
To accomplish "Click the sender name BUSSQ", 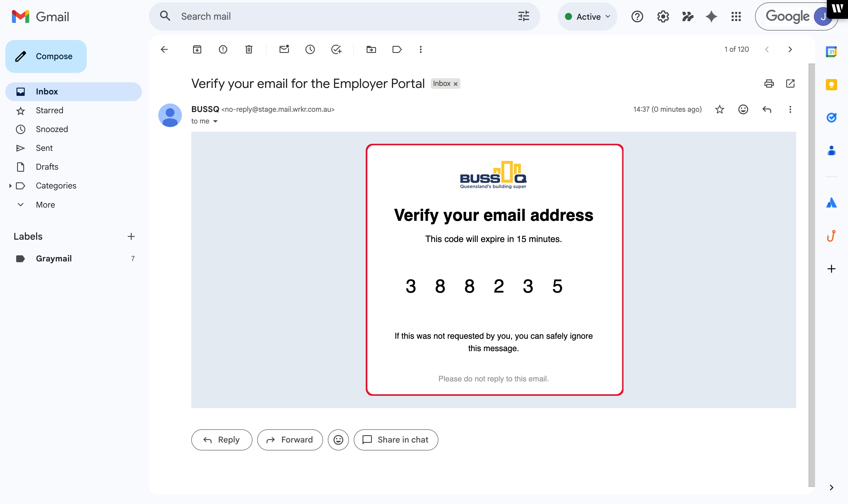I will click(x=205, y=109).
